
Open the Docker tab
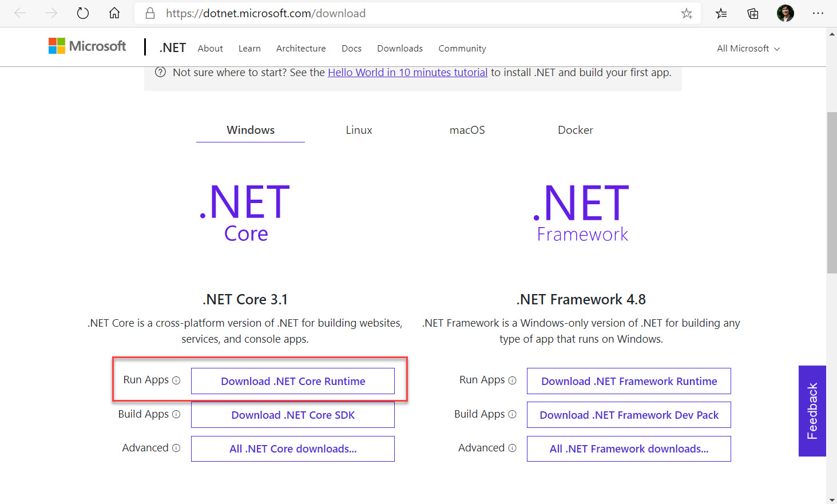[575, 130]
